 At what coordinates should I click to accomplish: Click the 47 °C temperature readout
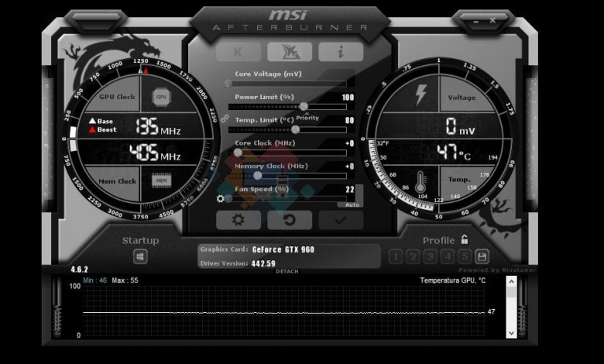tap(454, 153)
